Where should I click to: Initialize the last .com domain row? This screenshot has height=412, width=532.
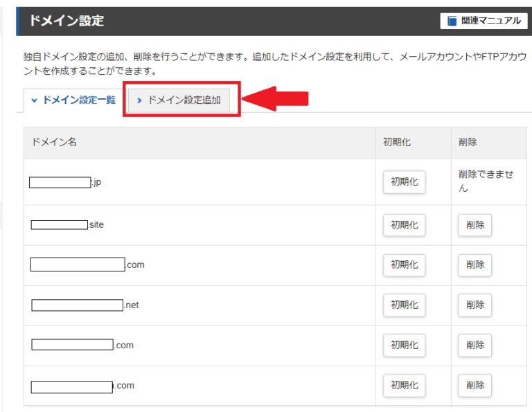(x=404, y=385)
